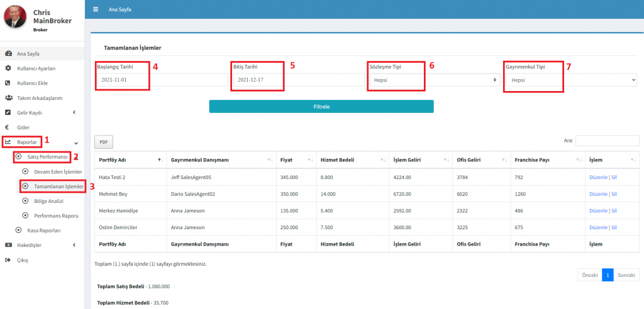This screenshot has width=644, height=309.
Task: Export the table with PDF button
Action: 103,143
